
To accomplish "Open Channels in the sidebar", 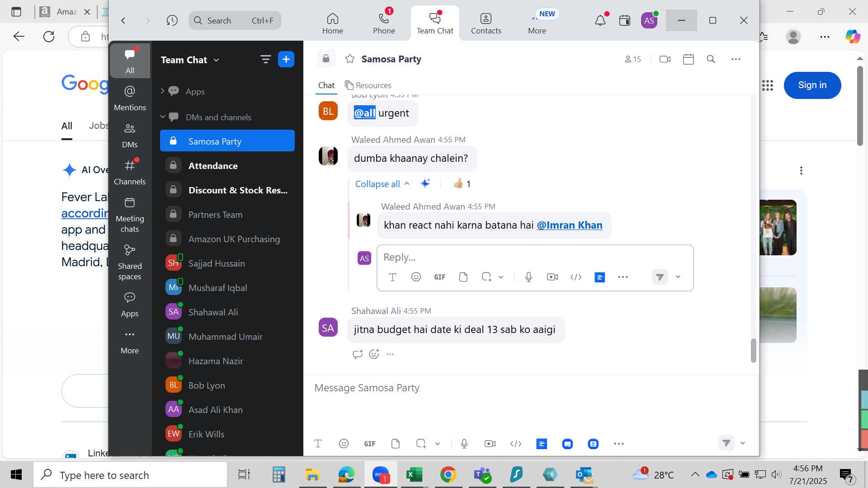I will [x=130, y=172].
